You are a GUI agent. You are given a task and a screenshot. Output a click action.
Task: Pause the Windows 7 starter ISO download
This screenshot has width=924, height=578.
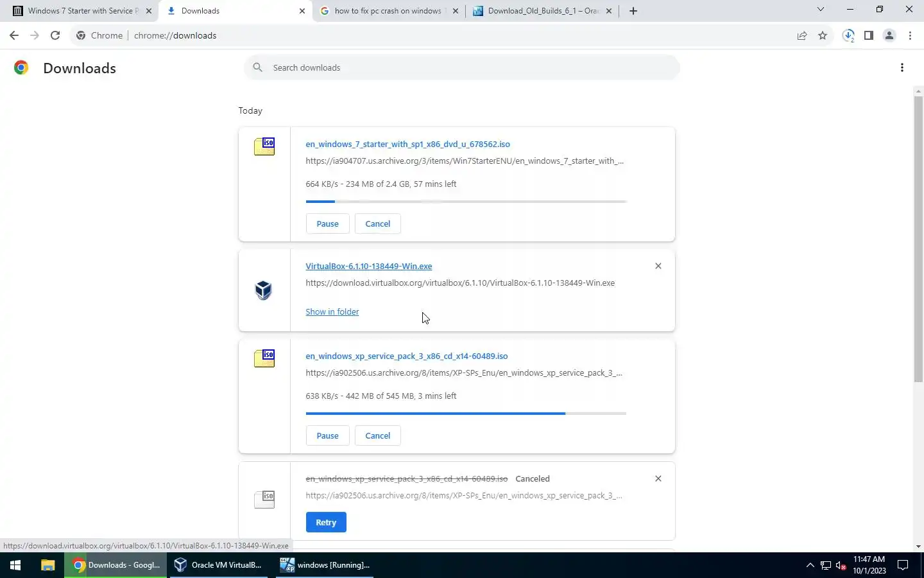point(327,223)
